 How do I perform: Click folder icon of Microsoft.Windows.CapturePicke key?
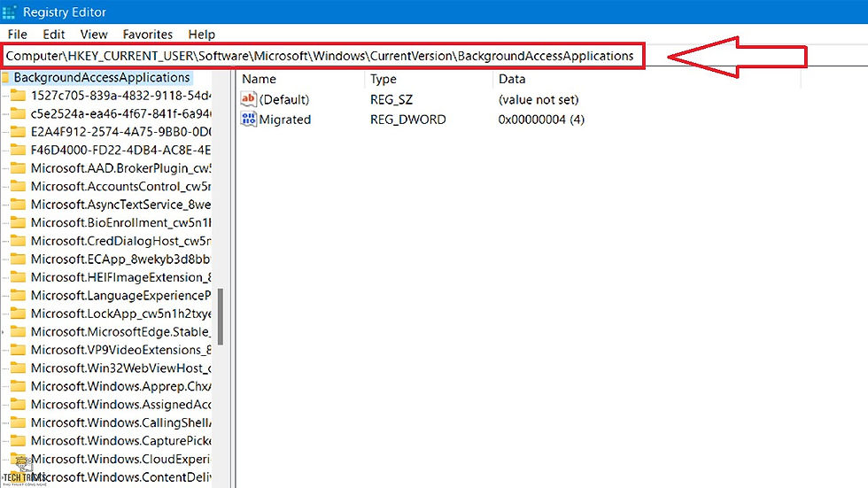(x=19, y=441)
